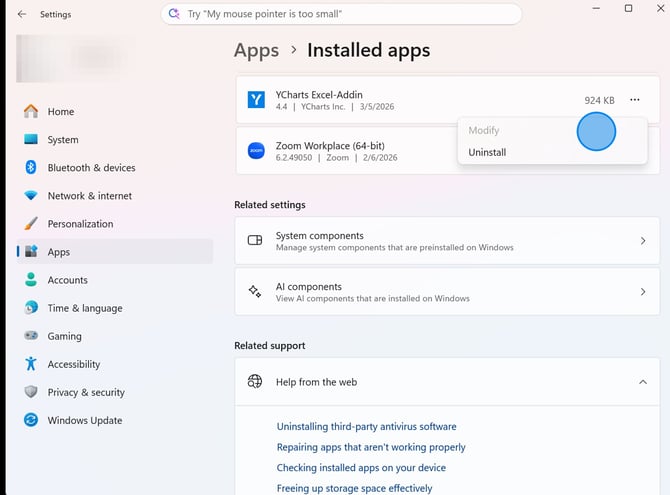Open AI components settings
The width and height of the screenshot is (670, 495).
click(447, 292)
